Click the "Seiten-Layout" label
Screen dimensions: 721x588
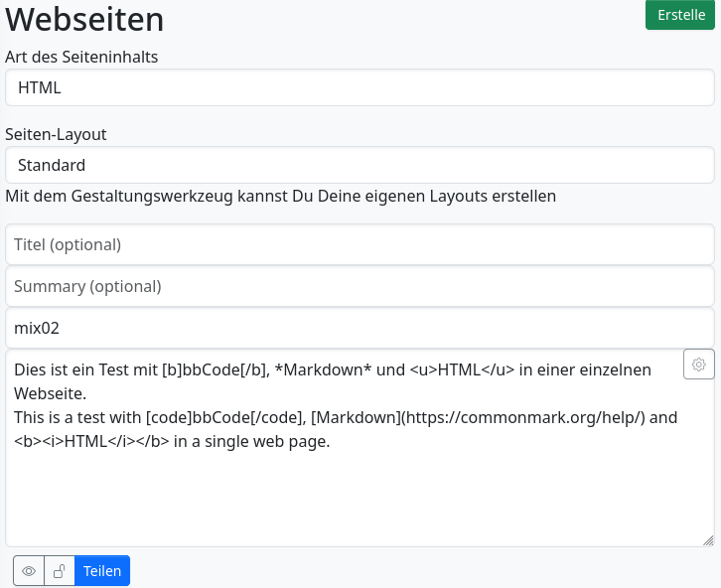[56, 134]
